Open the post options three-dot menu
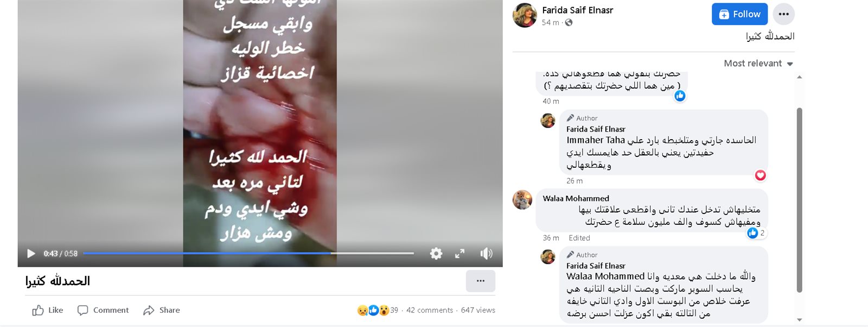The width and height of the screenshot is (868, 327). pyautogui.click(x=481, y=281)
